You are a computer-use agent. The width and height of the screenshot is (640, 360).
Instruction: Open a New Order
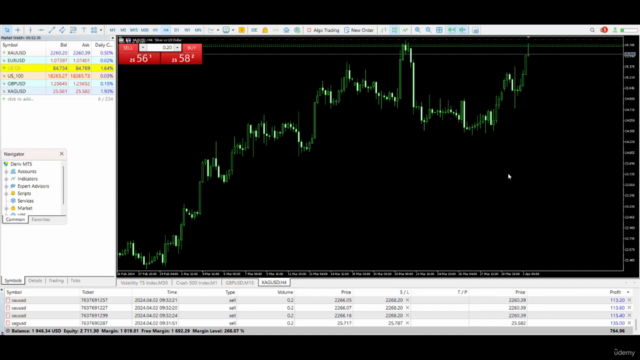[359, 30]
